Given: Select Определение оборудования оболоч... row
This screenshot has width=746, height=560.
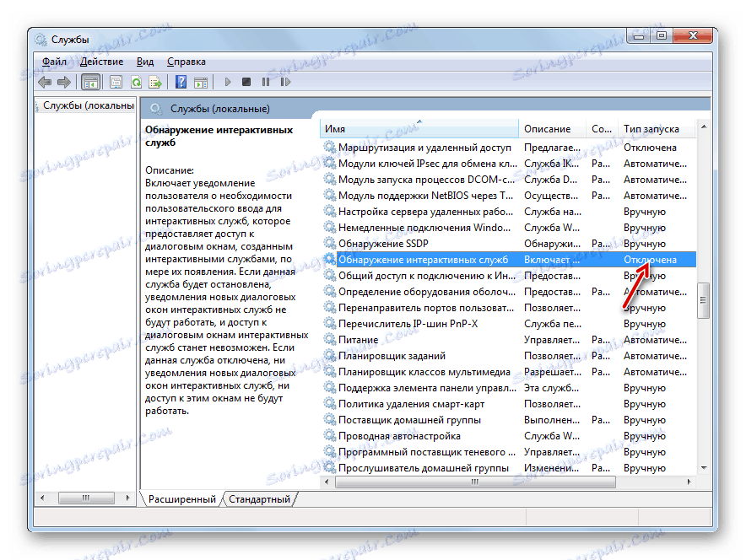Looking at the screenshot, I should tap(508, 292).
